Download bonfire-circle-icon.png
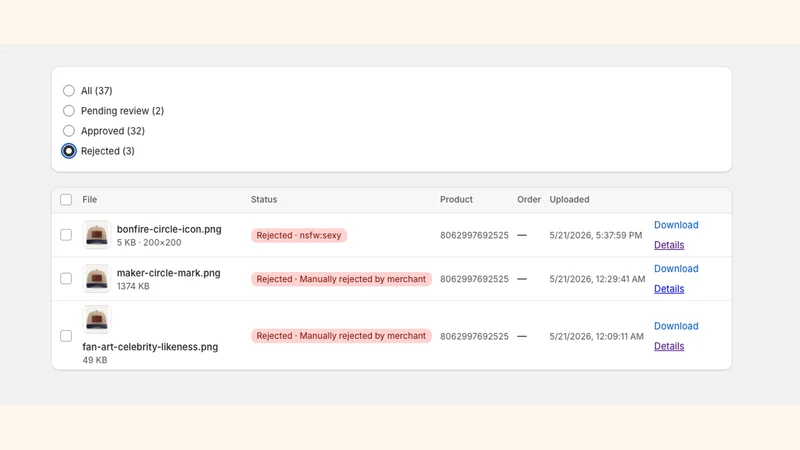The width and height of the screenshot is (800, 450). point(676,225)
